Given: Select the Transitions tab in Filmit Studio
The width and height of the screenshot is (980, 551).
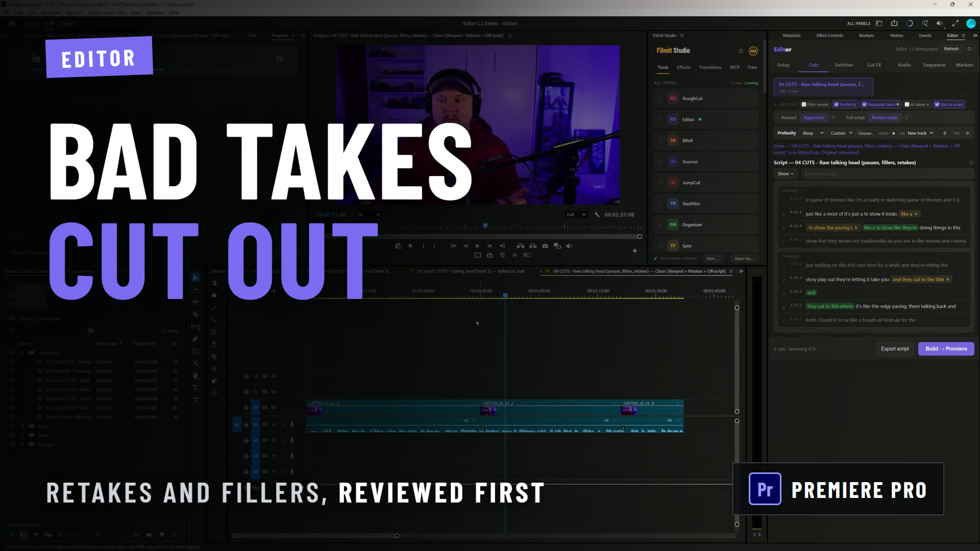Looking at the screenshot, I should tap(710, 67).
